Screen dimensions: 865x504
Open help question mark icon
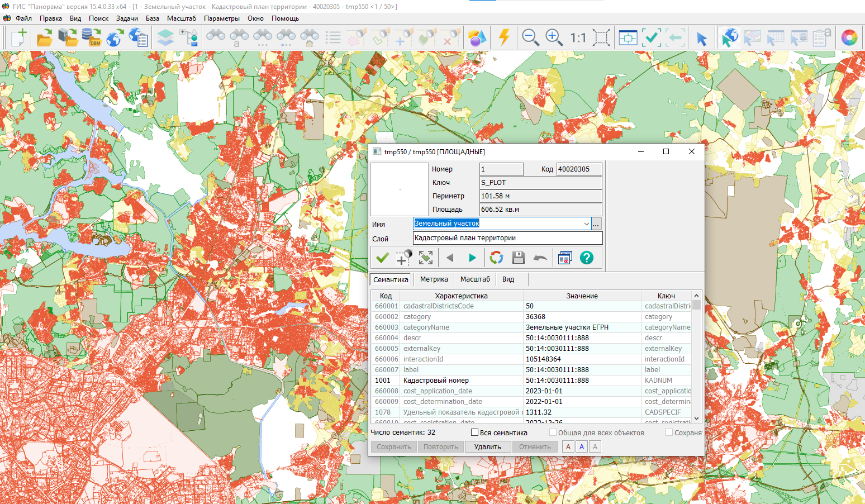point(587,258)
